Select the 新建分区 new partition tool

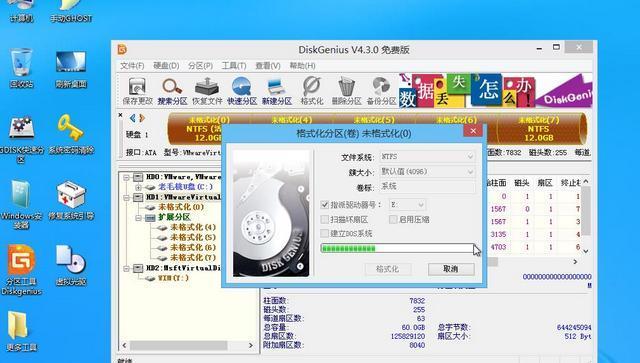(x=277, y=91)
